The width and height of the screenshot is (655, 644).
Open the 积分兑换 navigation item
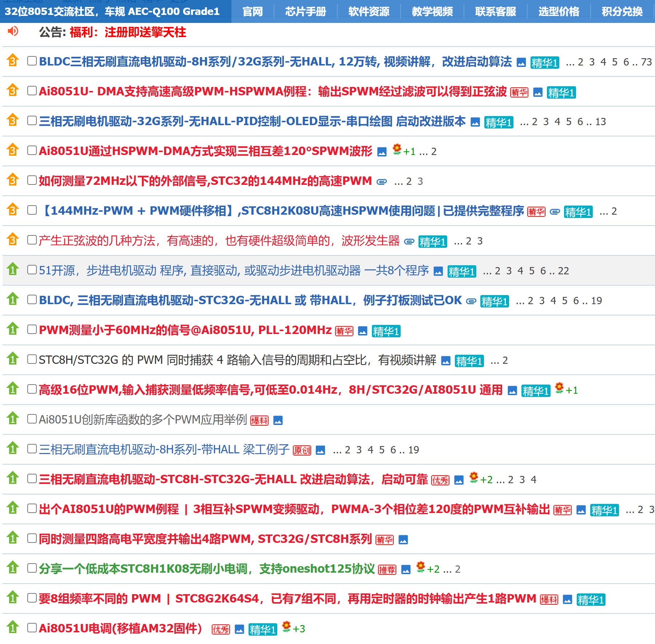pyautogui.click(x=622, y=12)
